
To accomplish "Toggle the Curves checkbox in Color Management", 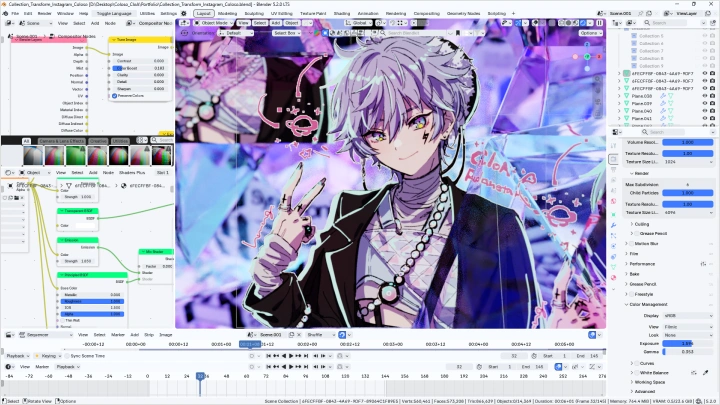I will click(x=637, y=363).
